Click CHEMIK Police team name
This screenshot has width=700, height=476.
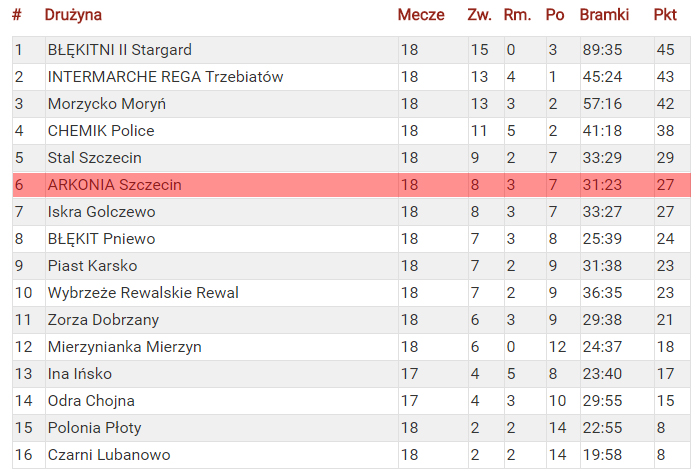tap(101, 131)
